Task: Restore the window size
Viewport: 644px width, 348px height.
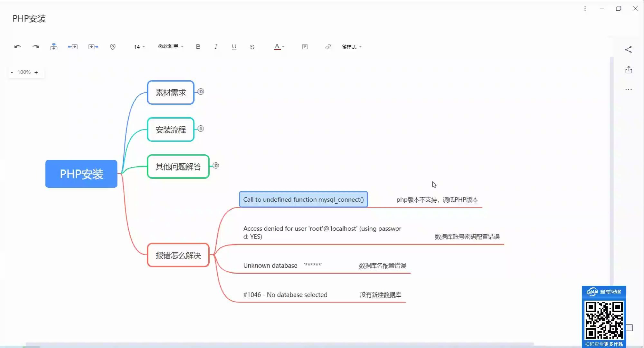Action: (x=618, y=8)
